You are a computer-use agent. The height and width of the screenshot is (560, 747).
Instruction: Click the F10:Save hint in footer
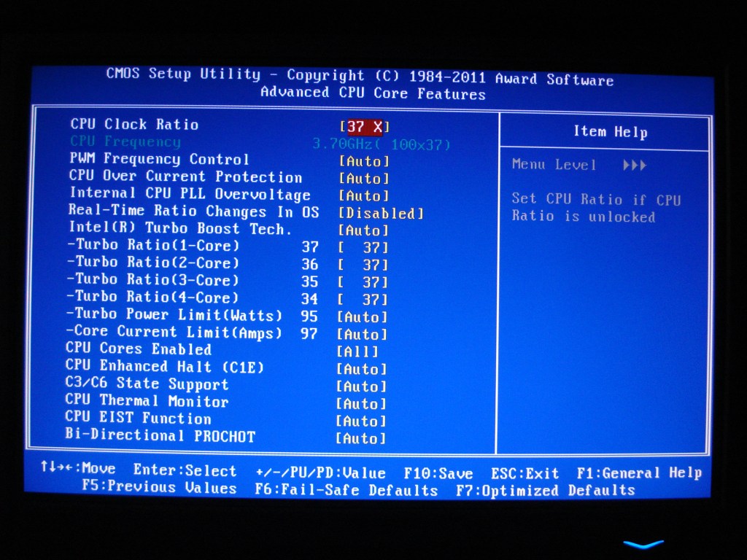(x=438, y=474)
